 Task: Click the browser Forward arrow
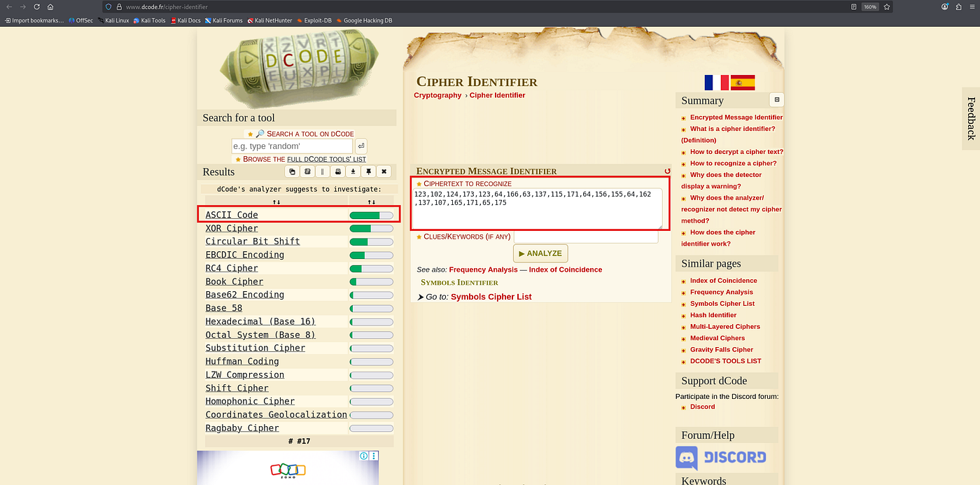[x=22, y=6]
